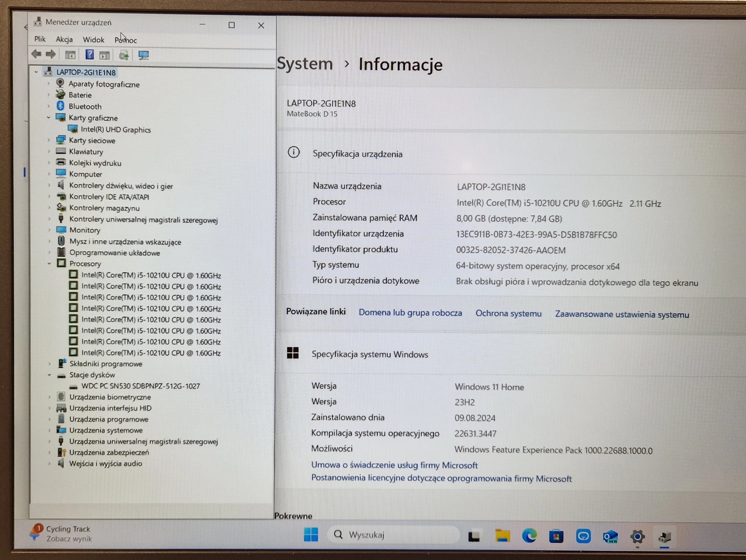The image size is (746, 560).
Task: Expand the Baterie category
Action: pyautogui.click(x=49, y=95)
